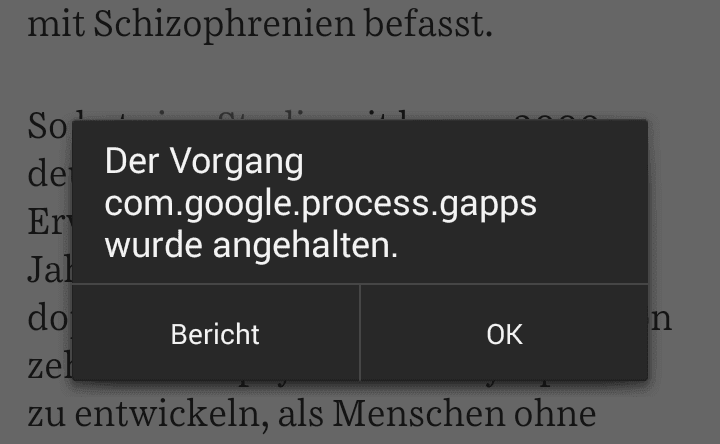Click the word 'zu' starting the bottom line
This screenshot has height=444, width=720.
tap(46, 415)
